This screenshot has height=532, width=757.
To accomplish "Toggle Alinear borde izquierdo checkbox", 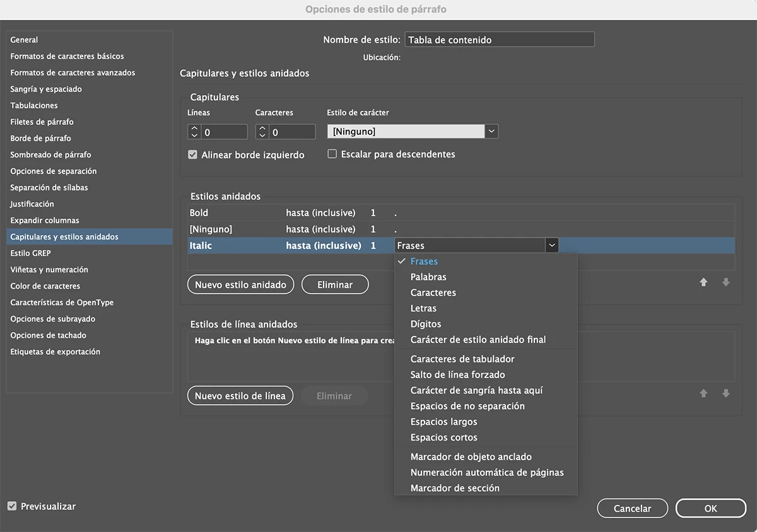I will pos(193,154).
